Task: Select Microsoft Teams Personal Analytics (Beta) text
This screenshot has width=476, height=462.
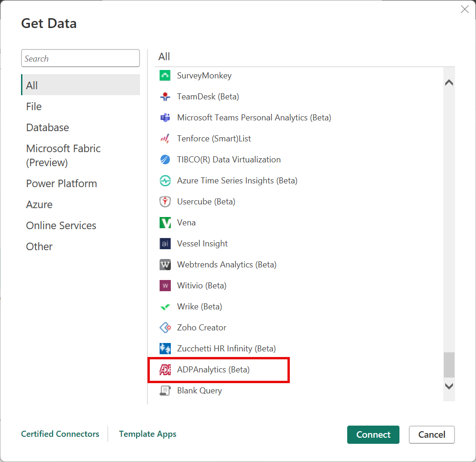Action: pyautogui.click(x=254, y=118)
